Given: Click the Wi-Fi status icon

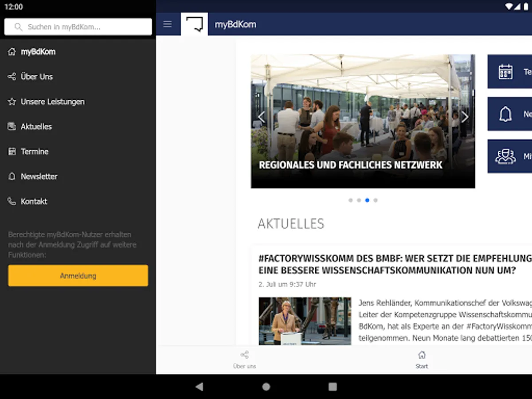Looking at the screenshot, I should pyautogui.click(x=509, y=7).
